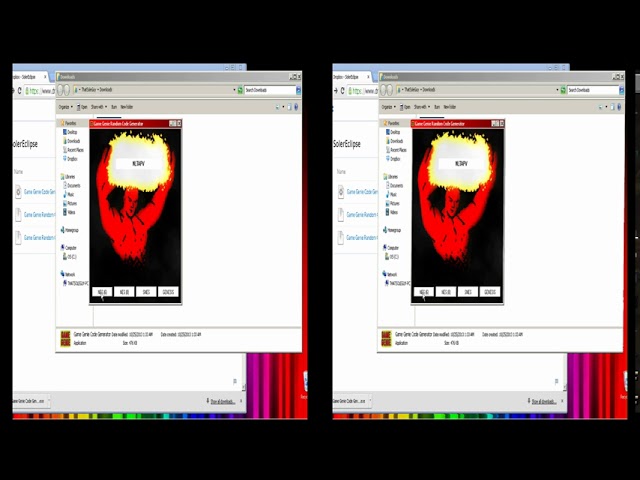
Task: Open Organize dropdown in right-copy Explorer toolbar
Action: click(x=388, y=107)
